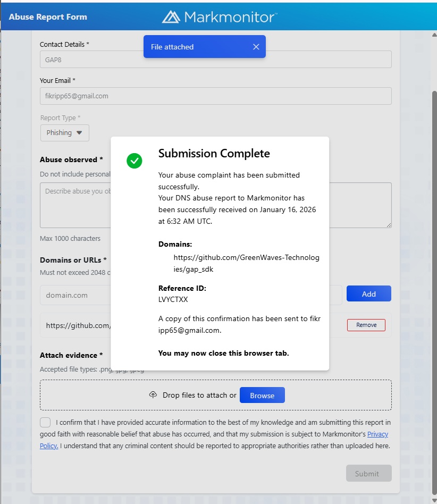Click the scrollbar down arrow
This screenshot has width=437, height=504.
(434, 499)
